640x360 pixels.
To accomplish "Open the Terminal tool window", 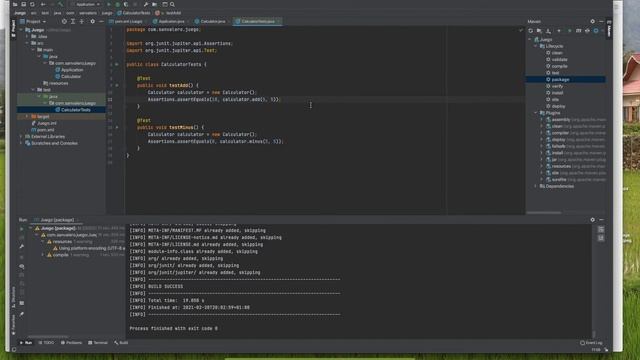I will (98, 343).
